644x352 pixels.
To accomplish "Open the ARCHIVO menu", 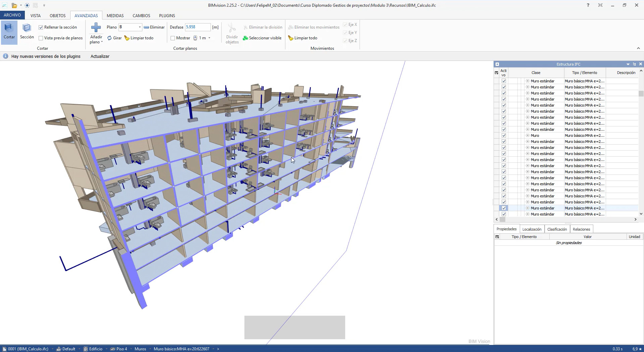I will [x=12, y=15].
